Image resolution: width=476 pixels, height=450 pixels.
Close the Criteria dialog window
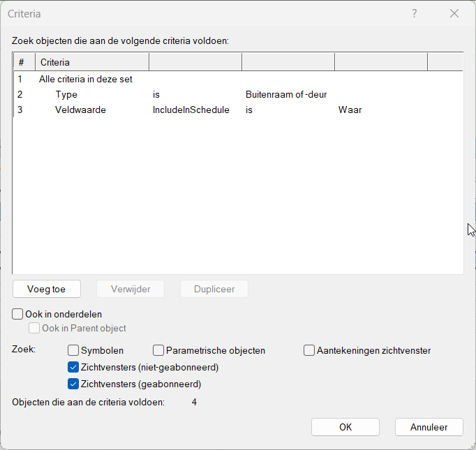tap(455, 14)
